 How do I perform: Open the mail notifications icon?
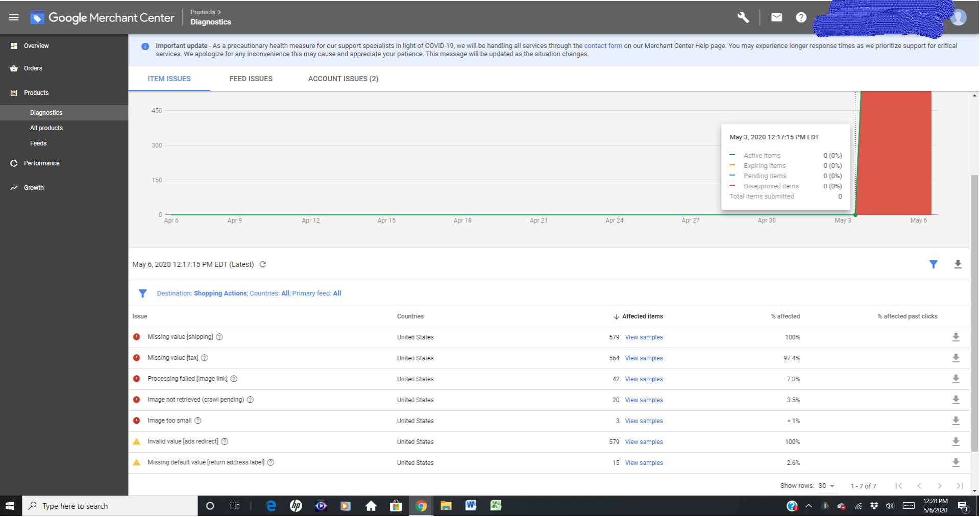pyautogui.click(x=776, y=17)
